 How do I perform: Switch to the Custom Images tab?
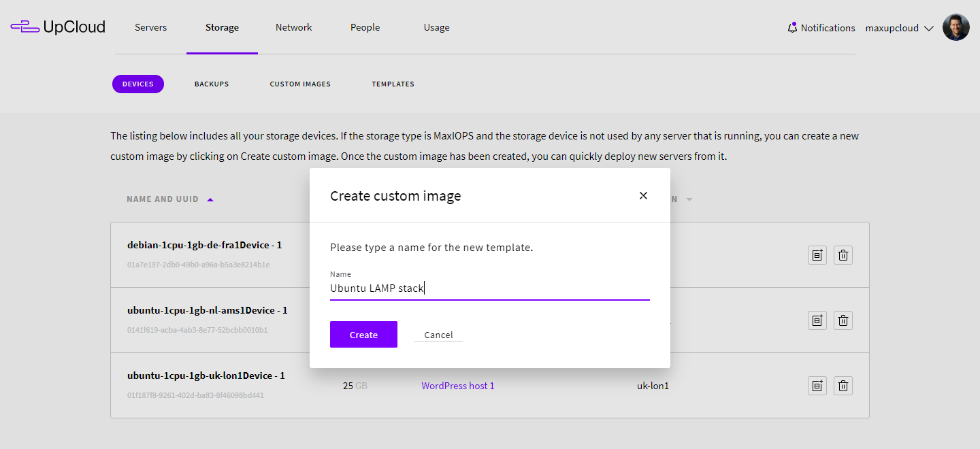pos(300,84)
